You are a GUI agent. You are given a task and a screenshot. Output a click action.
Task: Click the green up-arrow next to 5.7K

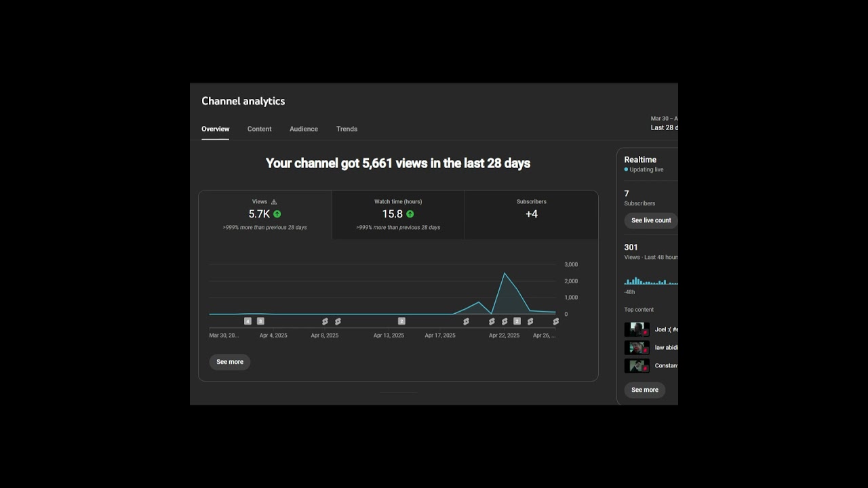coord(277,214)
